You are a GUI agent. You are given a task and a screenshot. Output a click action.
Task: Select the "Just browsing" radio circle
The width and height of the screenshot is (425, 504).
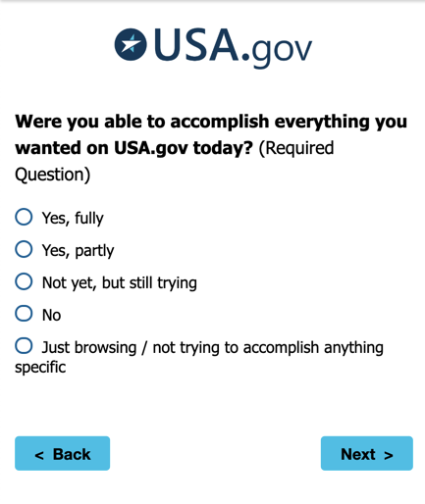click(x=24, y=346)
